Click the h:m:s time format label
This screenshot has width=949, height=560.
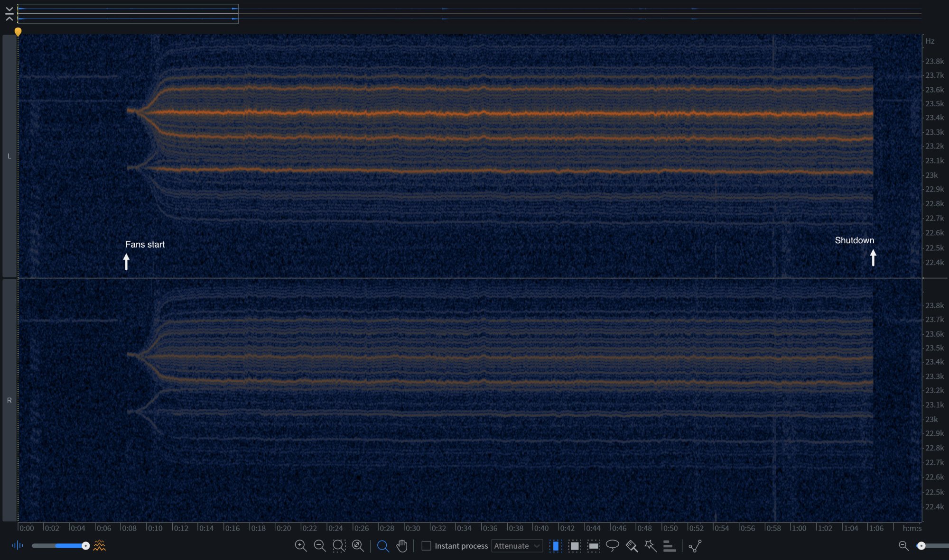click(912, 528)
